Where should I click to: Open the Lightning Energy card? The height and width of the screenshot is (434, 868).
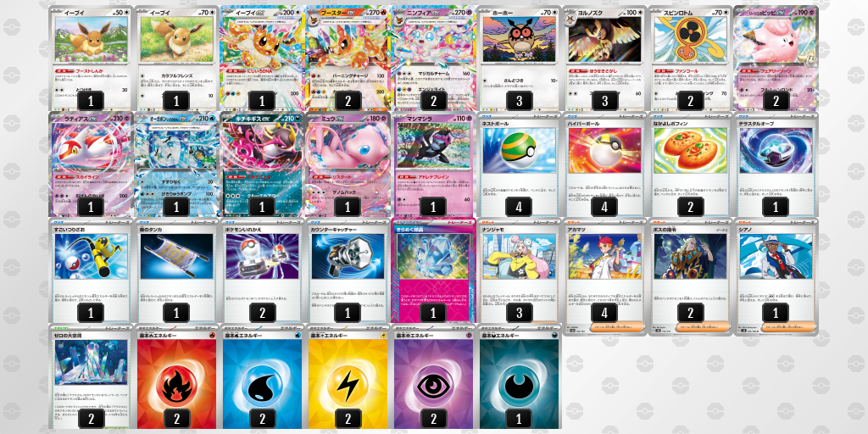click(348, 376)
